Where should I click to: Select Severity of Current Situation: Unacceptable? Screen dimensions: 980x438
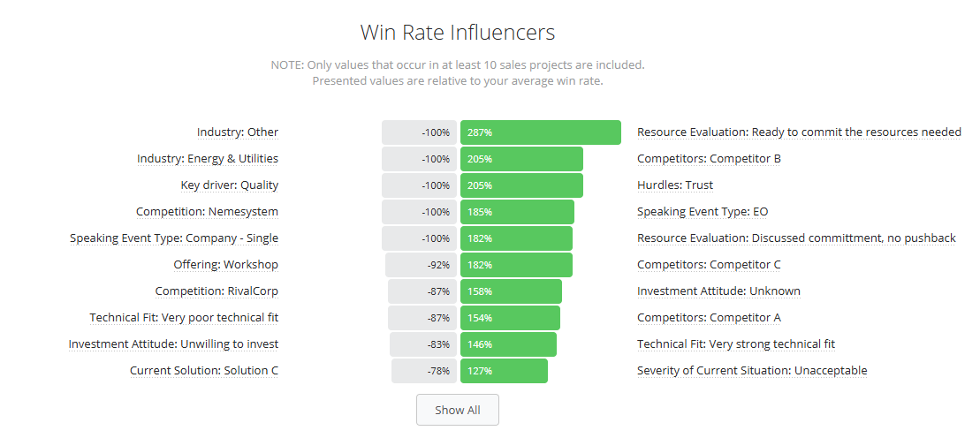coord(752,371)
